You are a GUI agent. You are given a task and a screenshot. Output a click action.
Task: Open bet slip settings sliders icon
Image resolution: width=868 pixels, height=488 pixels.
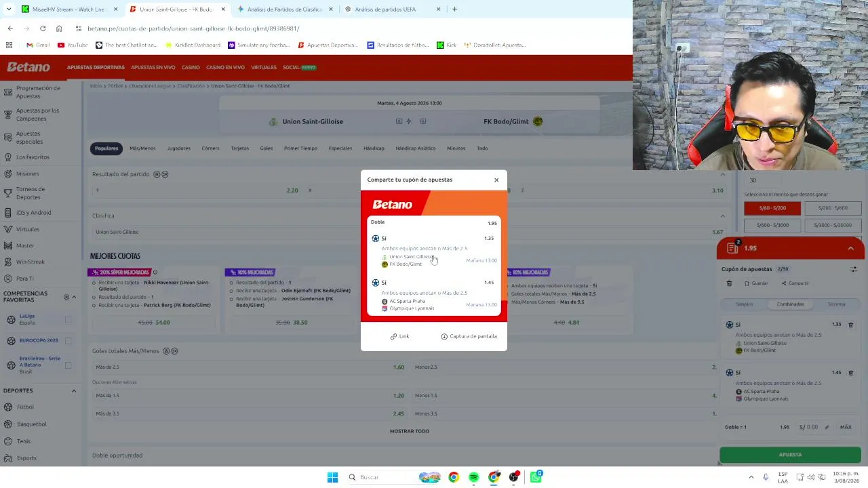tap(854, 269)
